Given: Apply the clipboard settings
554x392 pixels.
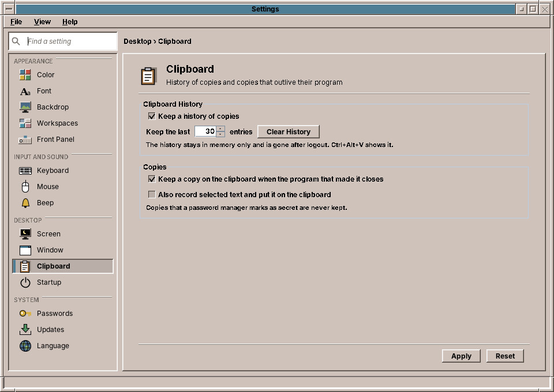Looking at the screenshot, I should click(x=461, y=356).
